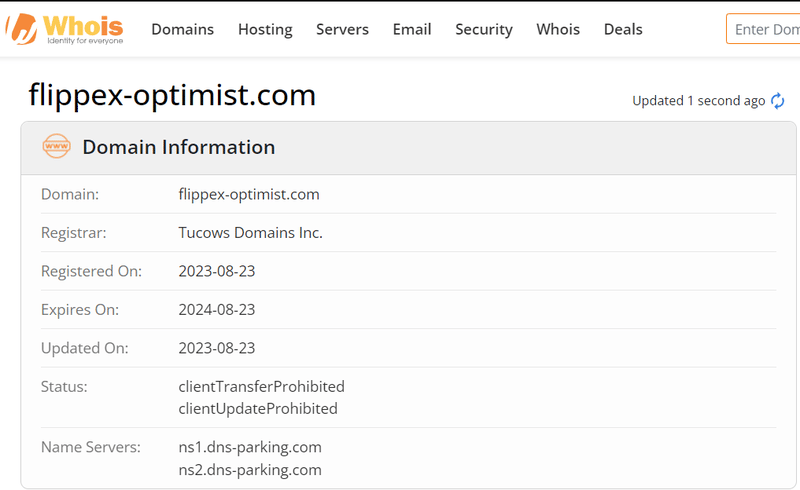The height and width of the screenshot is (490, 800).
Task: Click the 'Registrar:' label
Action: 73,233
